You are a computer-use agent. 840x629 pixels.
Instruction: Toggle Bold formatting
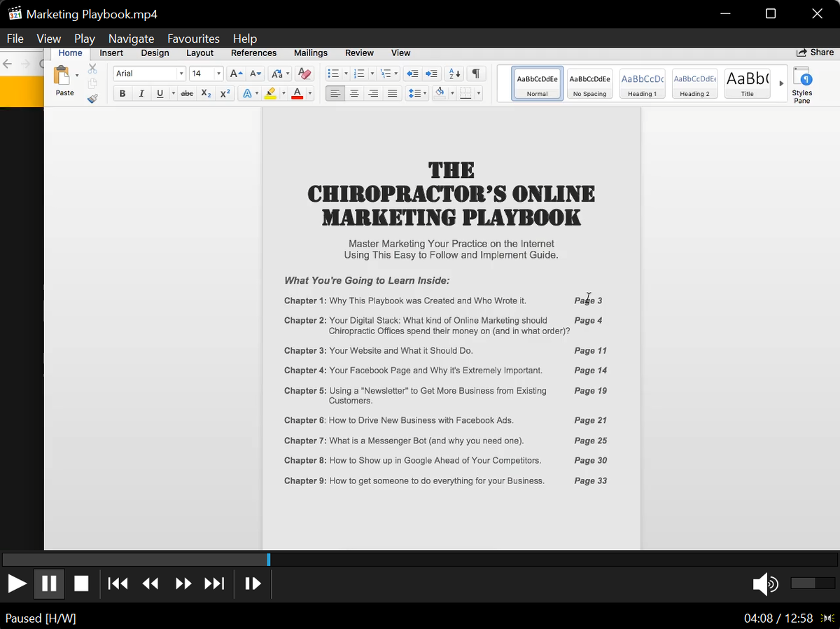tap(123, 94)
